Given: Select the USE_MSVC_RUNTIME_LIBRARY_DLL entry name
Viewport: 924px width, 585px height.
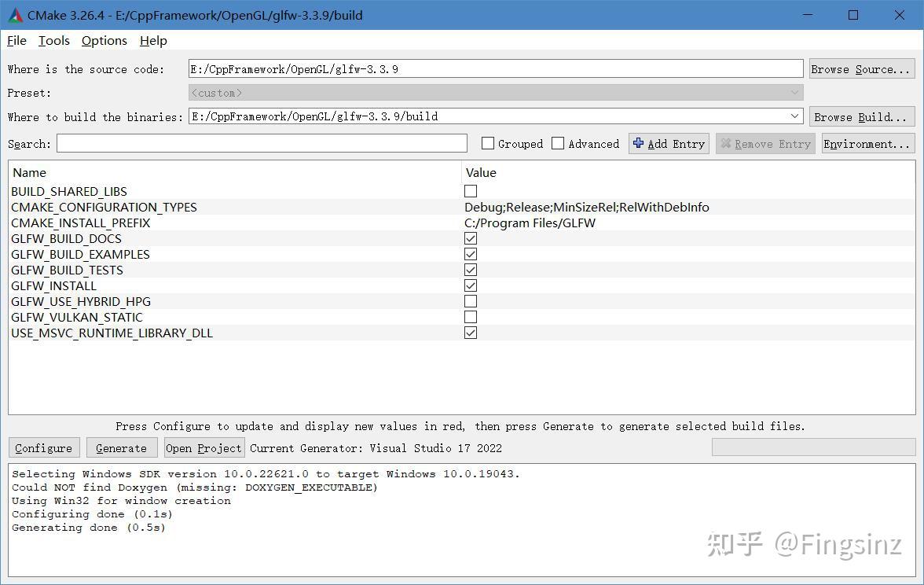Looking at the screenshot, I should 112,333.
